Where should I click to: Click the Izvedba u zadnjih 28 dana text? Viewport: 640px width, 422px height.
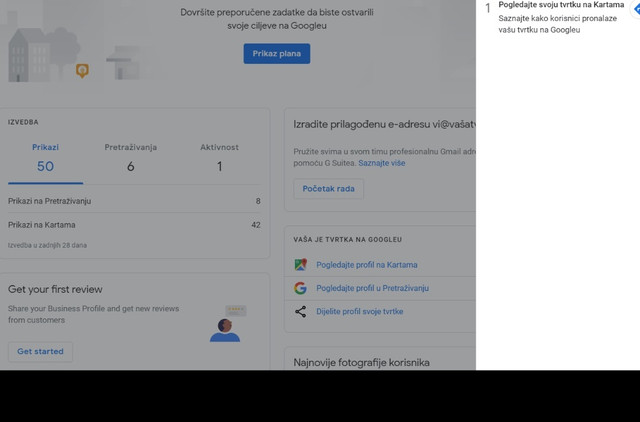pos(47,245)
